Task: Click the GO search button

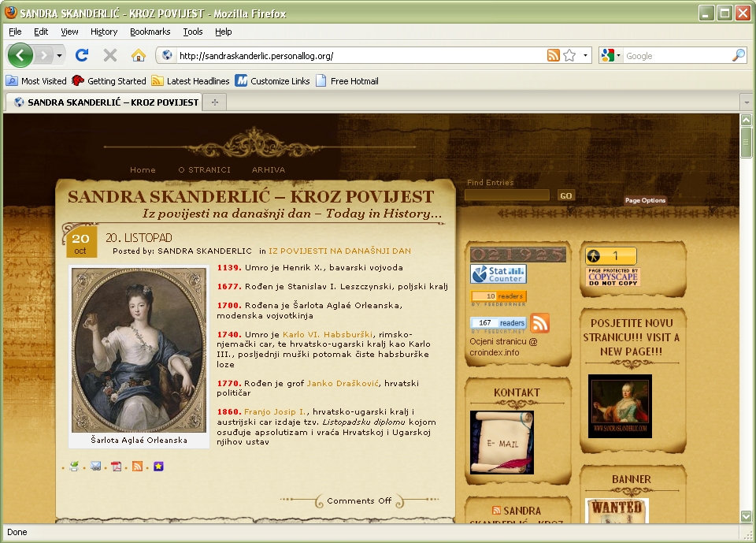Action: (566, 195)
